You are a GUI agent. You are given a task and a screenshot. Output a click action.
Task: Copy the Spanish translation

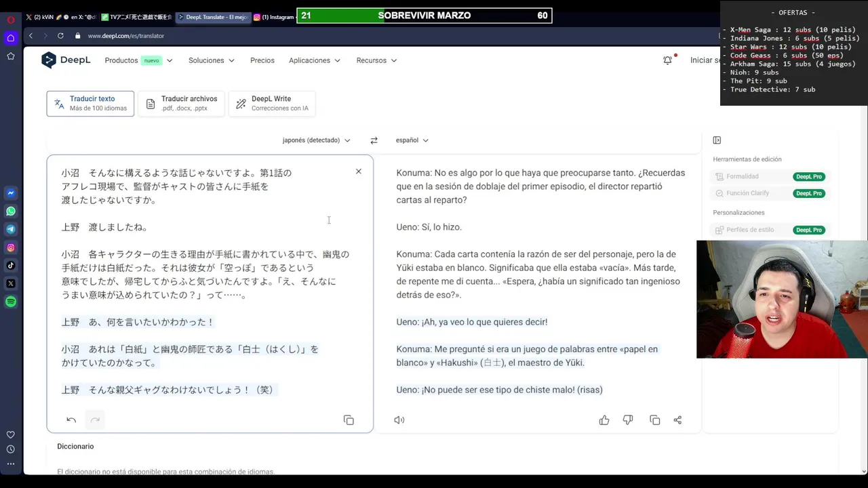(655, 420)
